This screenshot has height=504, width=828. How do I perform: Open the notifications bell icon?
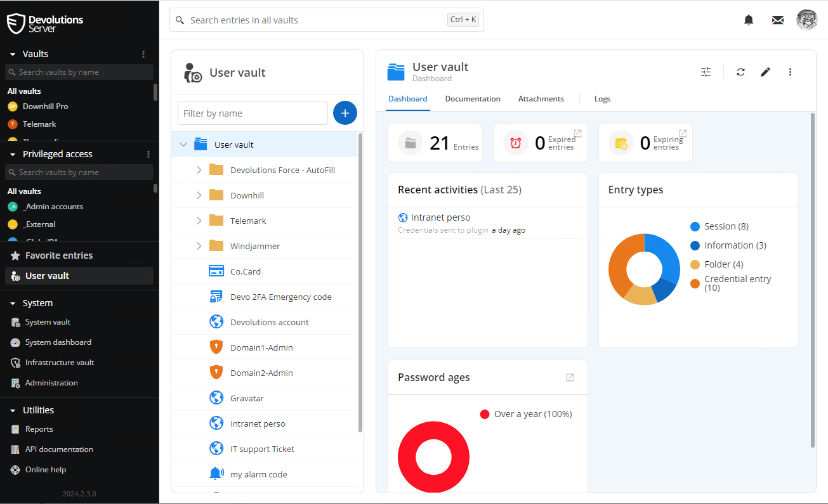click(x=749, y=20)
